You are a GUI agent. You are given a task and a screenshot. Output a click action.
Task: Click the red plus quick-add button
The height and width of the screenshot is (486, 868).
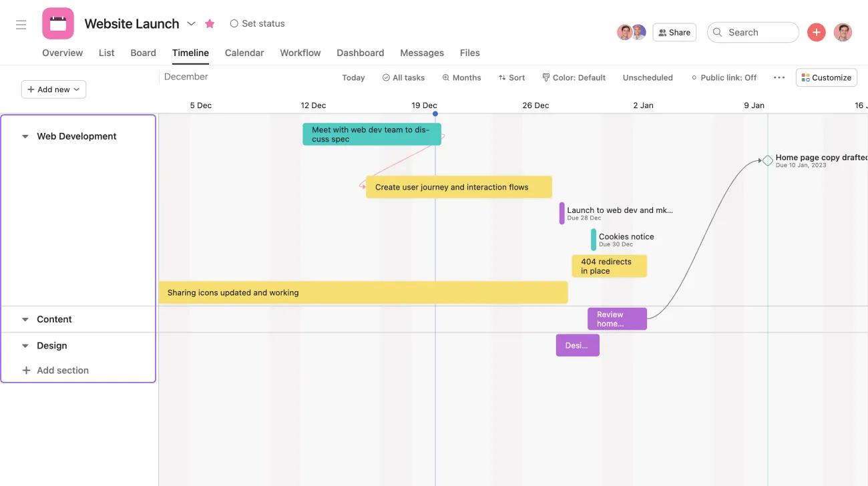[816, 32]
